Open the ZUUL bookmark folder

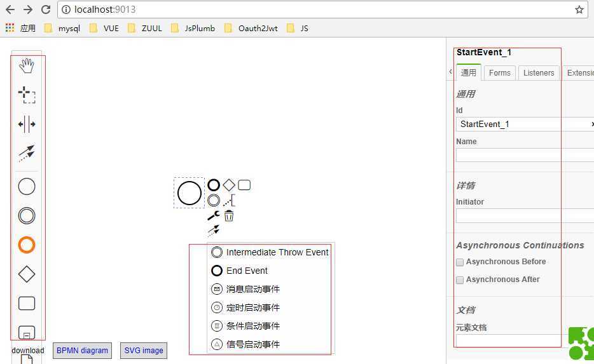click(x=145, y=29)
